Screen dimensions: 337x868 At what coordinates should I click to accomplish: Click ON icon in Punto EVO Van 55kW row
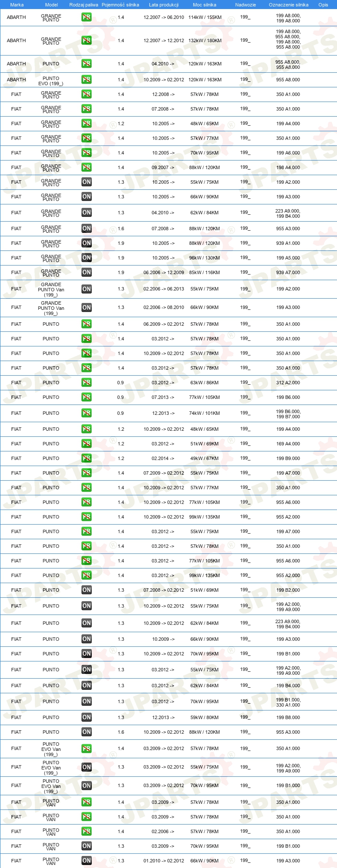pyautogui.click(x=87, y=767)
